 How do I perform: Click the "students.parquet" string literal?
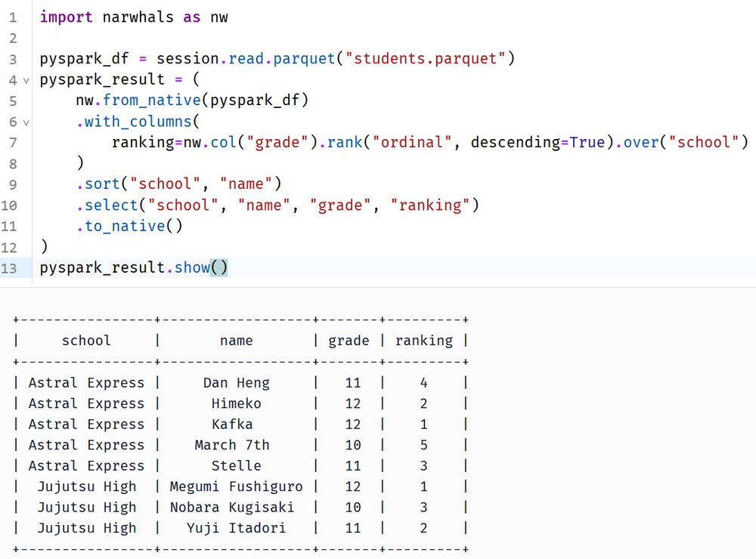point(426,59)
